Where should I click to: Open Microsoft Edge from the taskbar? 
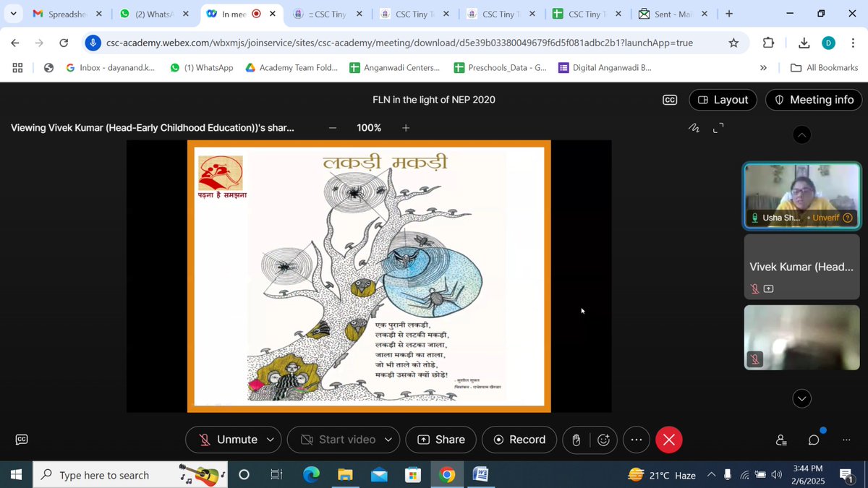(311, 475)
